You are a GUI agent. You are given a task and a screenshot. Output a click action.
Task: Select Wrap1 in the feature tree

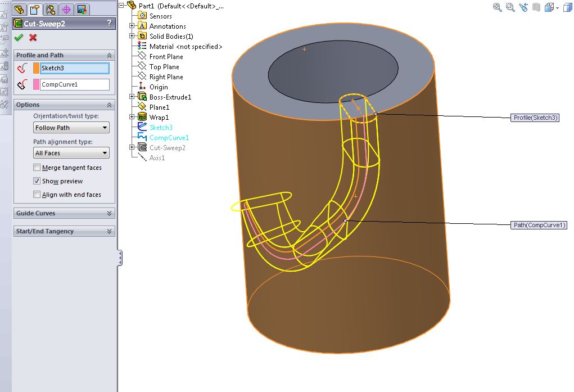(x=159, y=118)
